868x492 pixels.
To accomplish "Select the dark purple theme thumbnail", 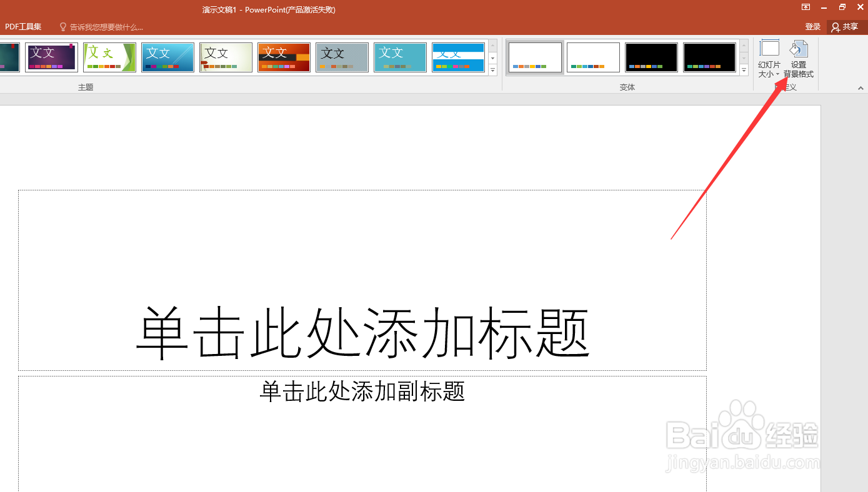I will [51, 57].
